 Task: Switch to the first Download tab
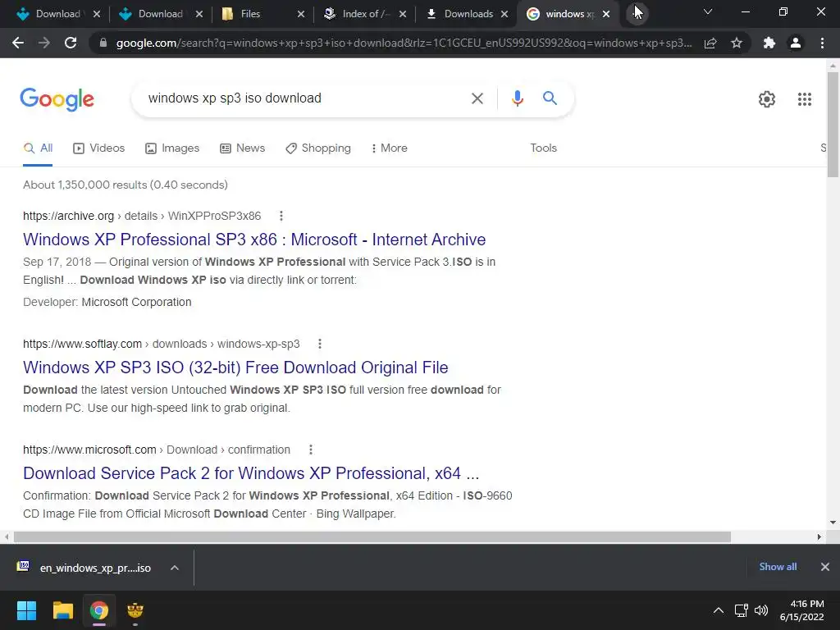pos(49,14)
